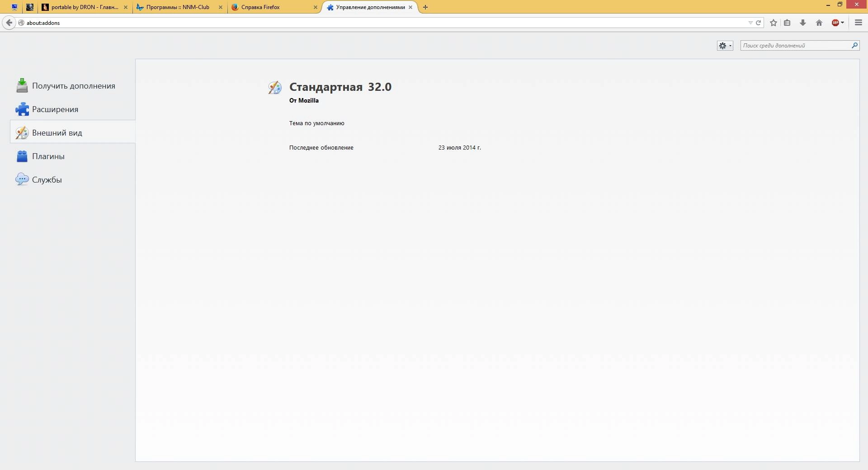Select Внешний вид category
Viewport: 868px width, 470px height.
tap(72, 133)
